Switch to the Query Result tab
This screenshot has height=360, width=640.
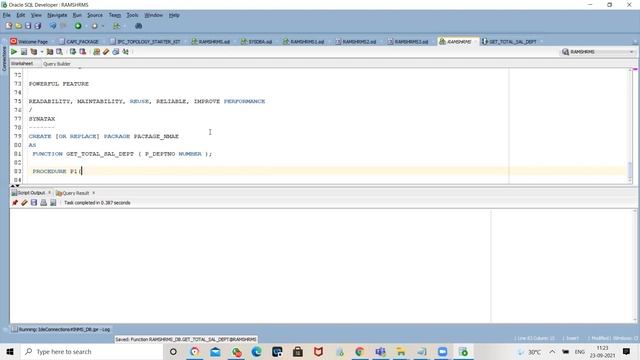pos(73,193)
